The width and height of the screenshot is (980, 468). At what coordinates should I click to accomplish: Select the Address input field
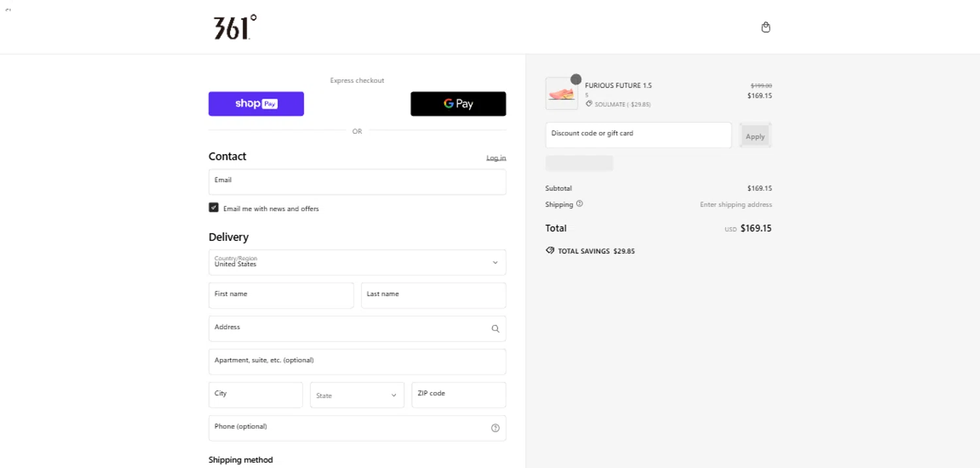point(357,329)
